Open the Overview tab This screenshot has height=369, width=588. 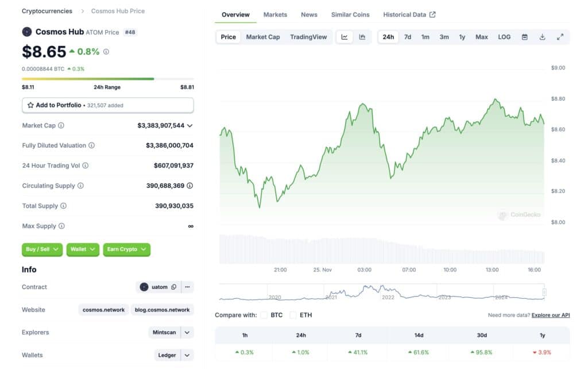pyautogui.click(x=235, y=14)
